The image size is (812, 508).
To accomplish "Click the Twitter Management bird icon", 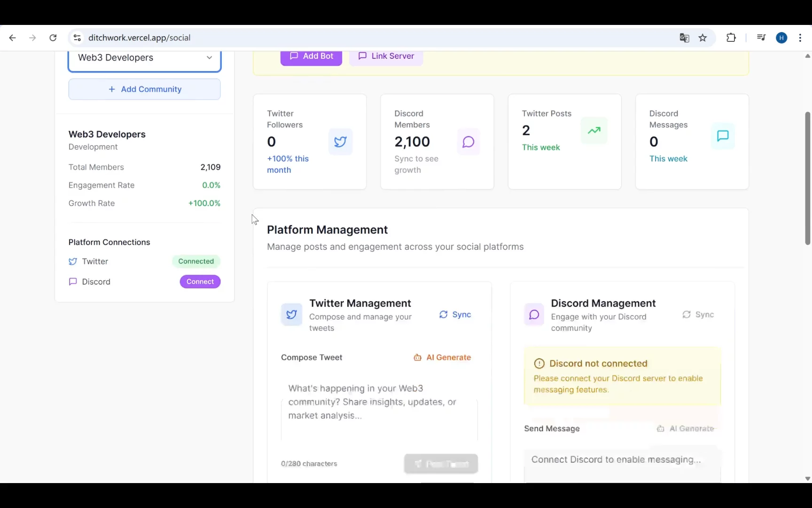I will [291, 315].
